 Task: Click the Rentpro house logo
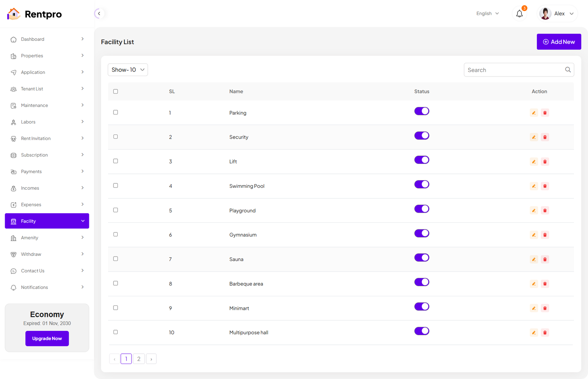tap(14, 14)
